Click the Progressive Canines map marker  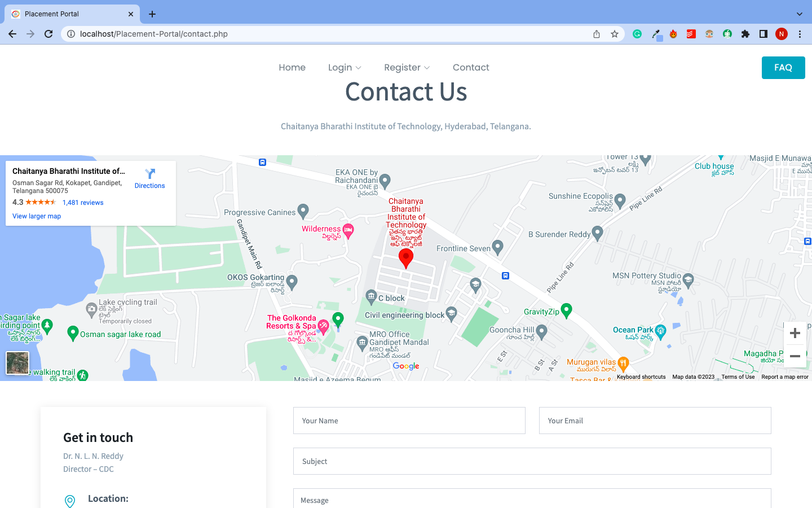coord(303,212)
